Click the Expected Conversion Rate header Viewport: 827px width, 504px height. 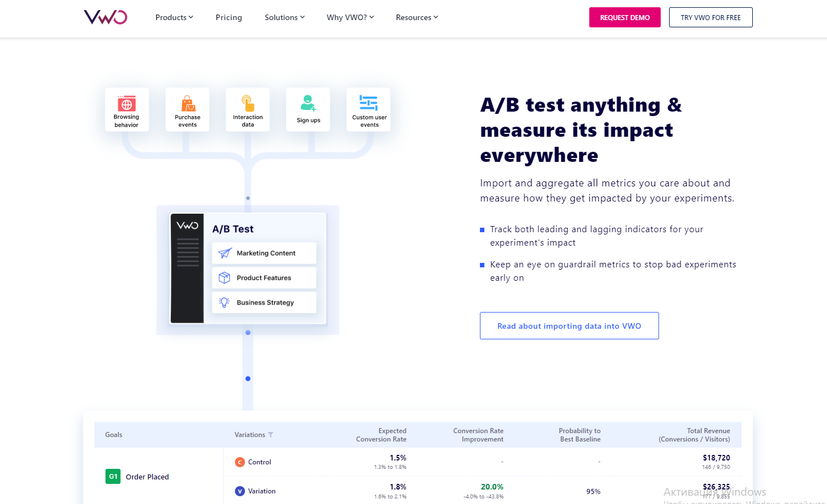[381, 435]
